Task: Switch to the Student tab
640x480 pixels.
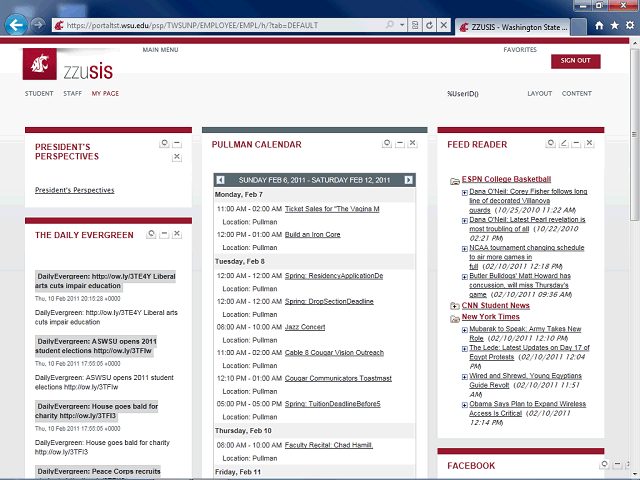Action: pyautogui.click(x=39, y=93)
